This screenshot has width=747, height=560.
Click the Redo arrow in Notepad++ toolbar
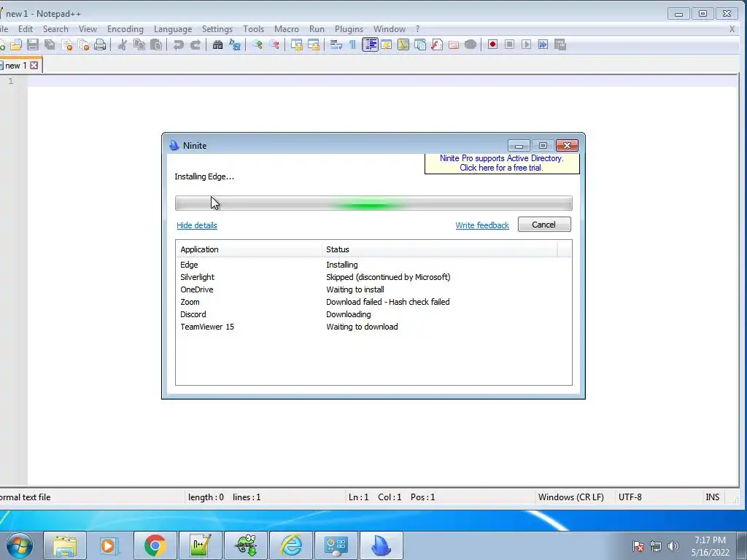click(196, 44)
